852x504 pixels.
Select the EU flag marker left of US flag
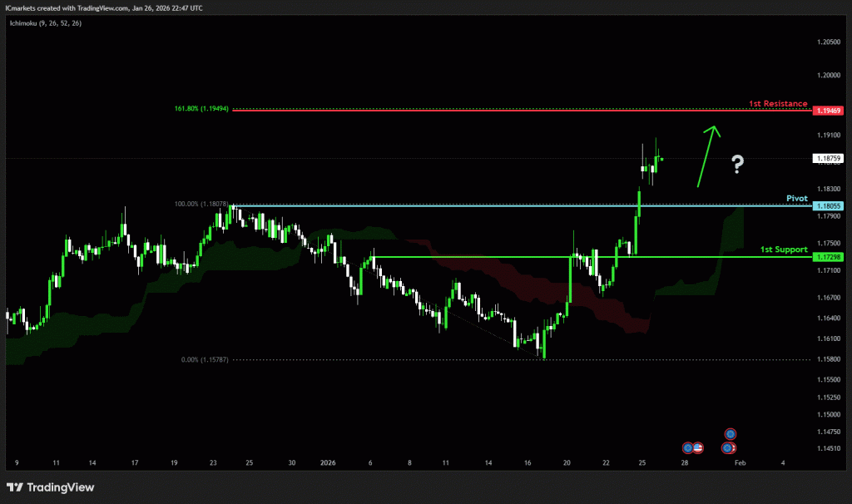(687, 447)
